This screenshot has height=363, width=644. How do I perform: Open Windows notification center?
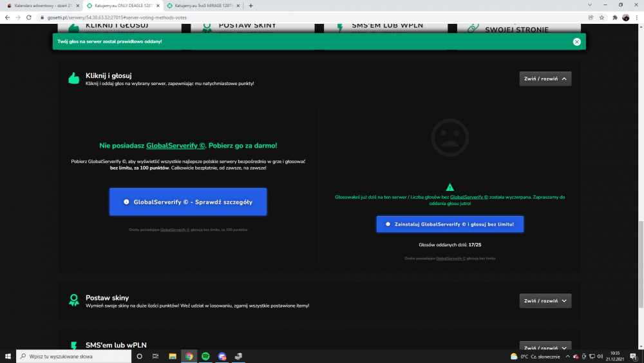pos(634,357)
